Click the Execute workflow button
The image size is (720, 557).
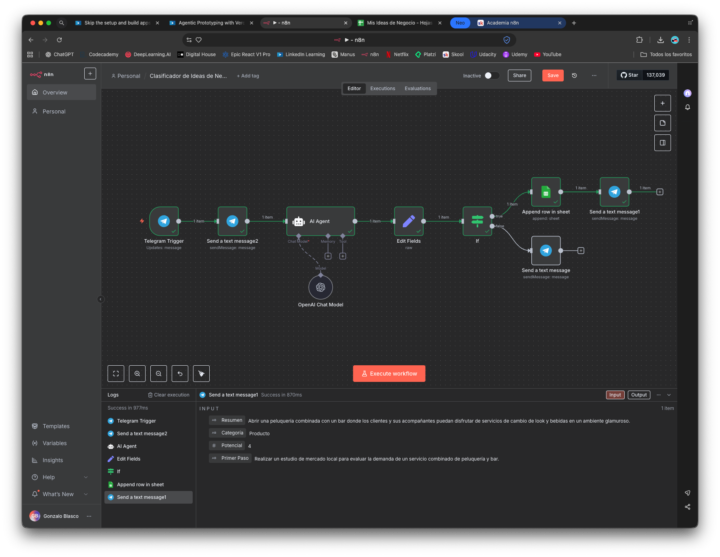pos(389,374)
